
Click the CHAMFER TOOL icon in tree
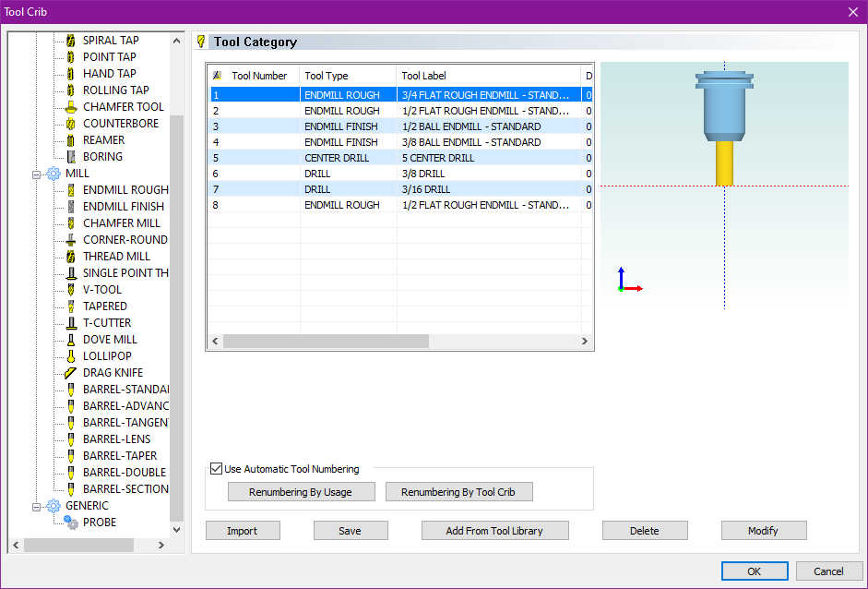tap(71, 107)
